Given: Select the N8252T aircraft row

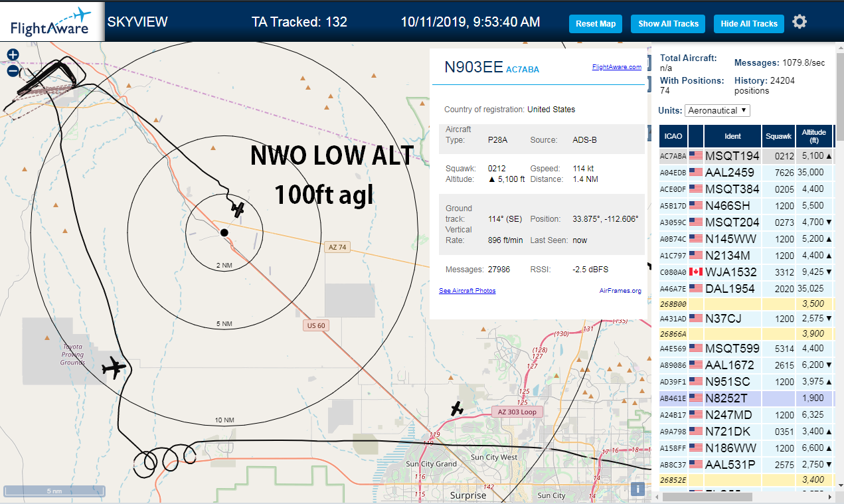Looking at the screenshot, I should tap(746, 398).
